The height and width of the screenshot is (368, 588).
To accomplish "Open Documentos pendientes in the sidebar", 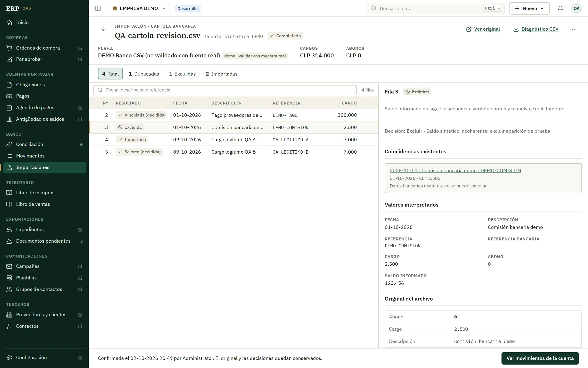I will click(x=44, y=241).
